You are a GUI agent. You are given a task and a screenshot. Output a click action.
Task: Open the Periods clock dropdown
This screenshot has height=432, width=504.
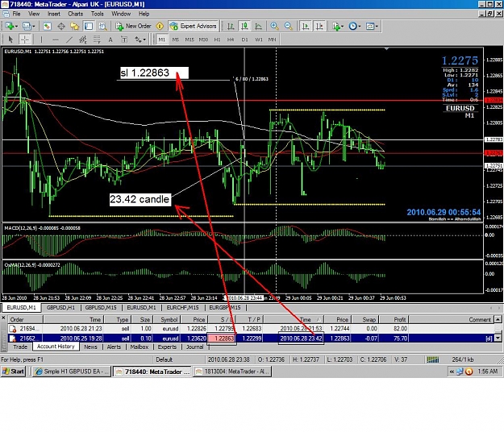point(355,27)
